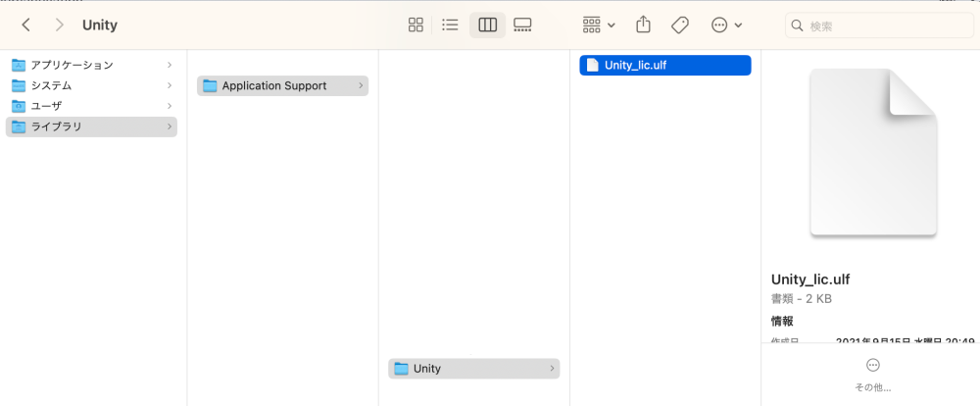Open the ellipsis action menu in toolbar
Viewport: 980px width, 406px height.
[x=727, y=25]
